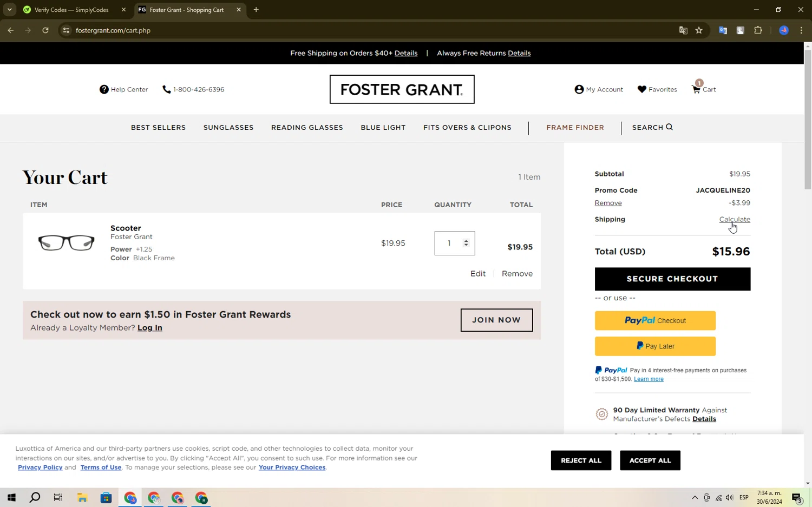Reload the page with refresh icon
This screenshot has height=507, width=812.
pyautogui.click(x=45, y=30)
